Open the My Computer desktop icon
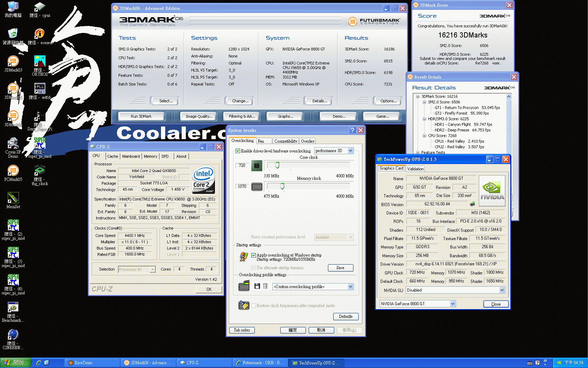 tap(13, 10)
